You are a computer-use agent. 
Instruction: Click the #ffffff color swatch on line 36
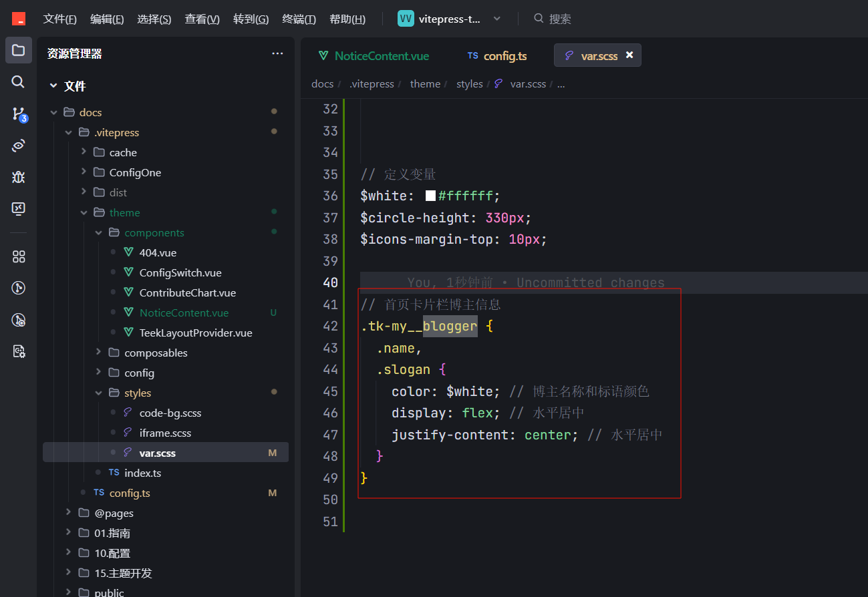pyautogui.click(x=430, y=196)
